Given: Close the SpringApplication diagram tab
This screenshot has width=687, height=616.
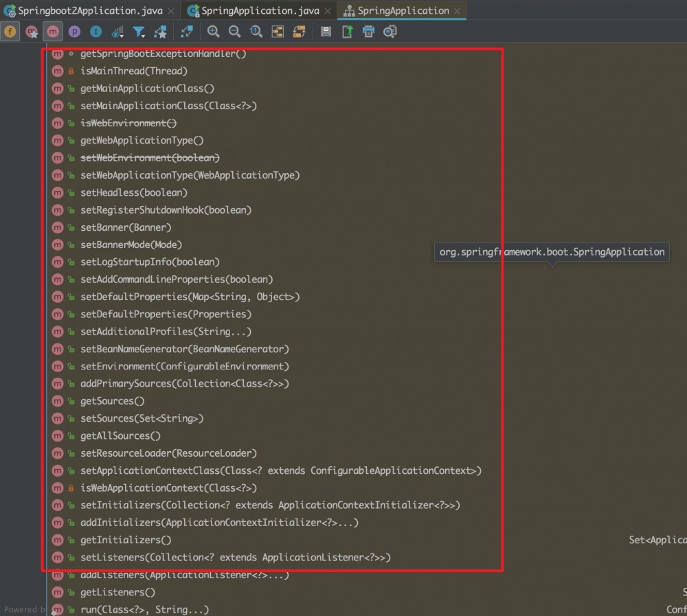Looking at the screenshot, I should (x=456, y=10).
